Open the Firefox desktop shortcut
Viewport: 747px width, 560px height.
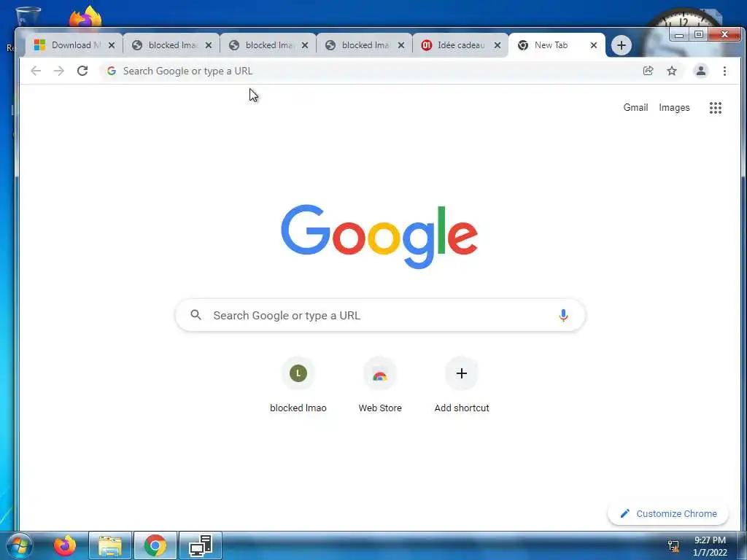point(85,17)
